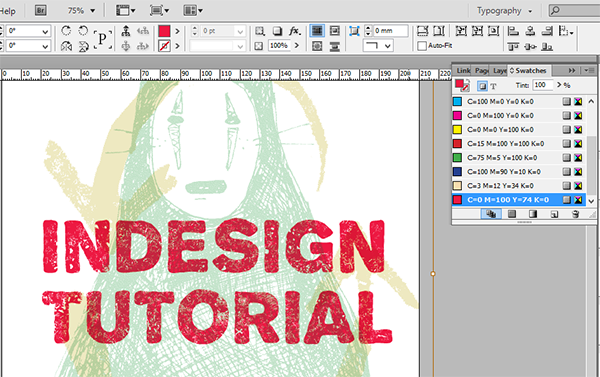600x377 pixels.
Task: Expand stroke color arrow in control panel
Action: pyautogui.click(x=177, y=46)
